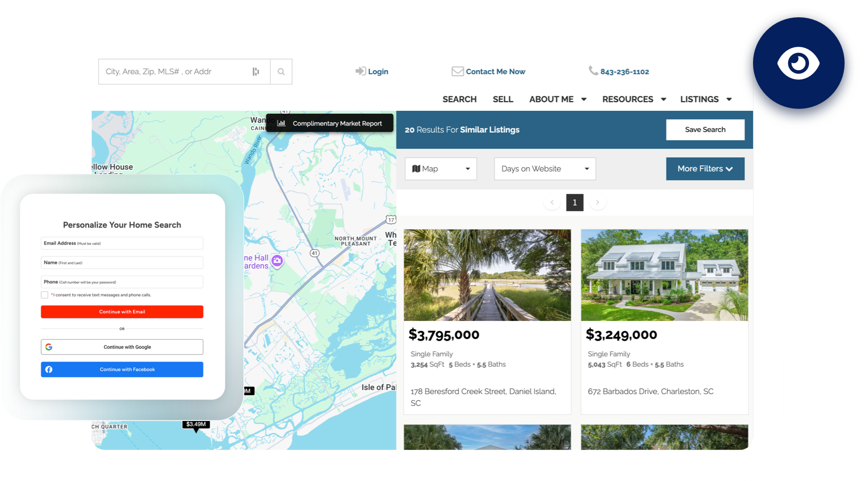Click the envelope icon beside Contact Me Now
The image size is (868, 481).
457,72
